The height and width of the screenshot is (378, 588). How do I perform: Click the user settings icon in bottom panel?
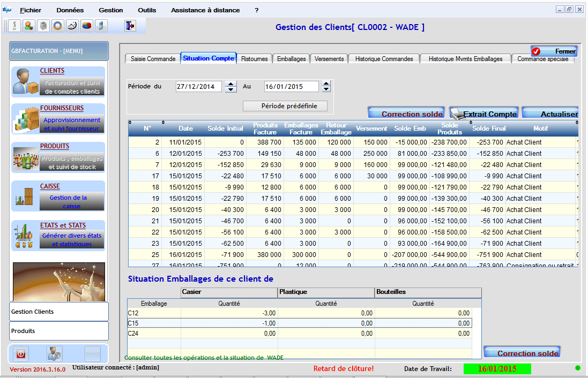tap(54, 354)
